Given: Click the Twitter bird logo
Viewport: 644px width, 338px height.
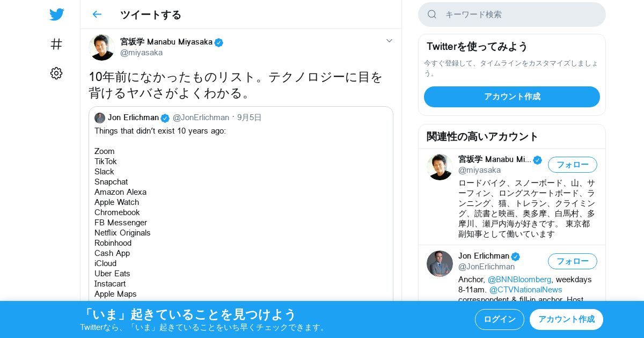Looking at the screenshot, I should tap(56, 14).
